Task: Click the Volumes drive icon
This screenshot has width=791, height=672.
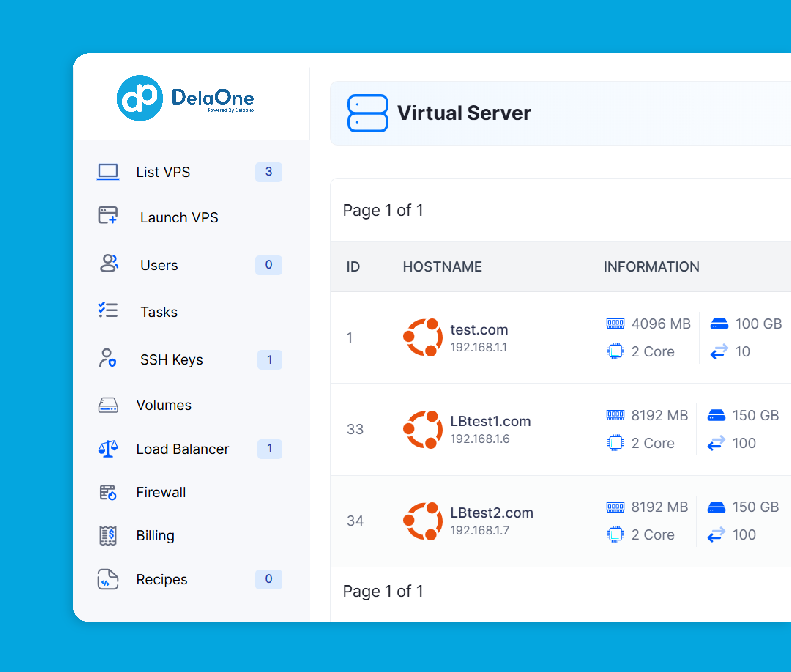Action: 108,405
